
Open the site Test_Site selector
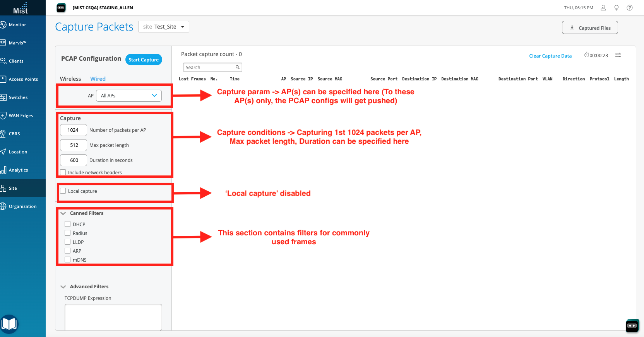click(x=163, y=27)
